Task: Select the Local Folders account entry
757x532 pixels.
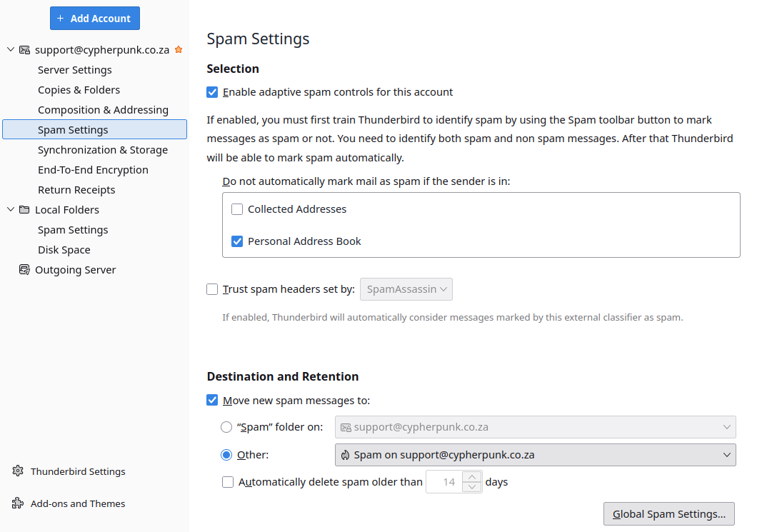Action: pyautogui.click(x=67, y=209)
